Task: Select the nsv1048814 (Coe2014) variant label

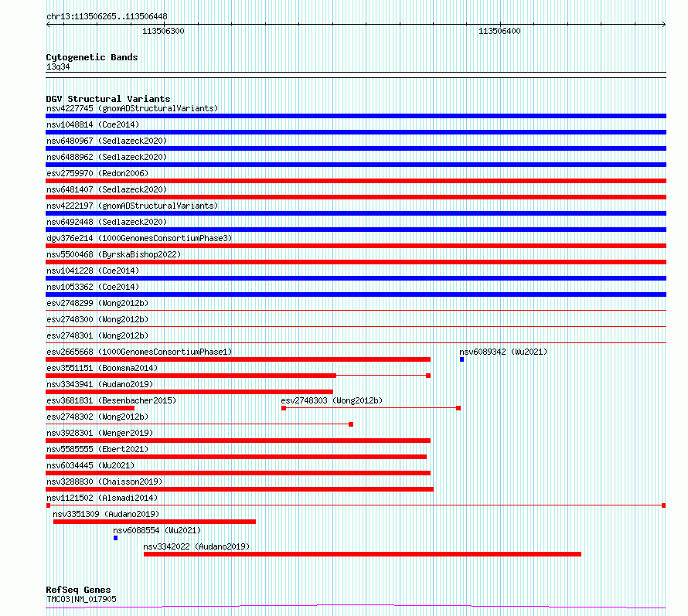Action: coord(93,124)
